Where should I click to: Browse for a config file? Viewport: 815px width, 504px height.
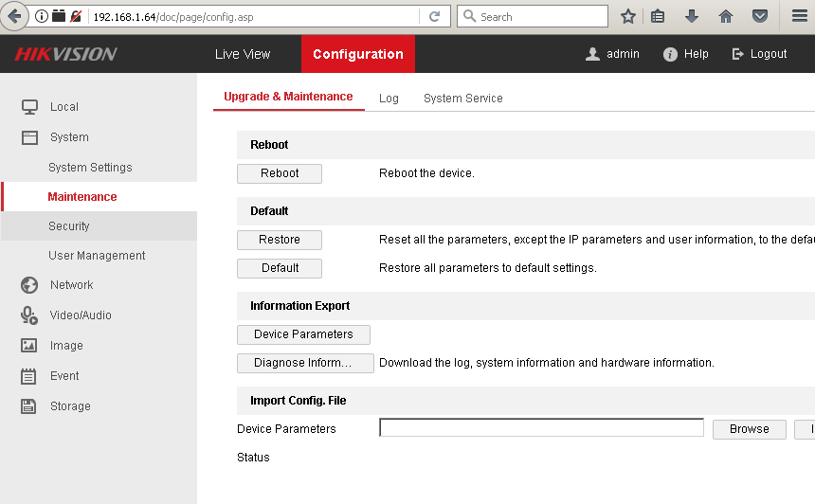pyautogui.click(x=749, y=429)
